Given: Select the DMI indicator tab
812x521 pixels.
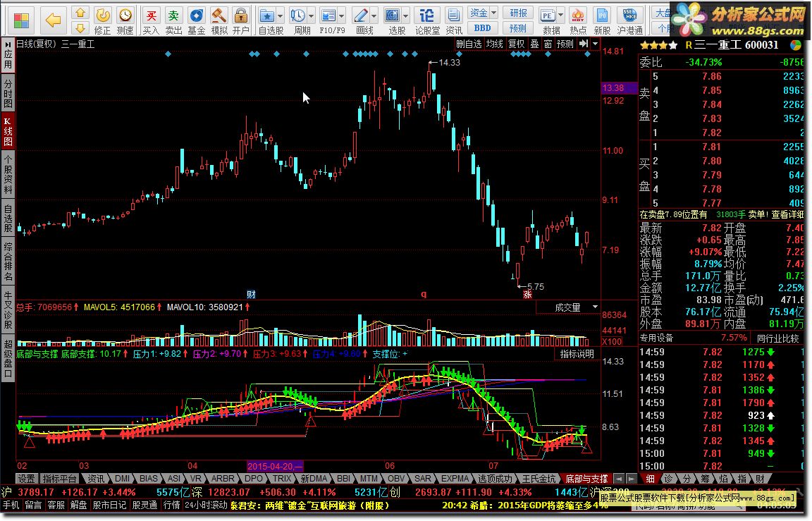Looking at the screenshot, I should 122,479.
